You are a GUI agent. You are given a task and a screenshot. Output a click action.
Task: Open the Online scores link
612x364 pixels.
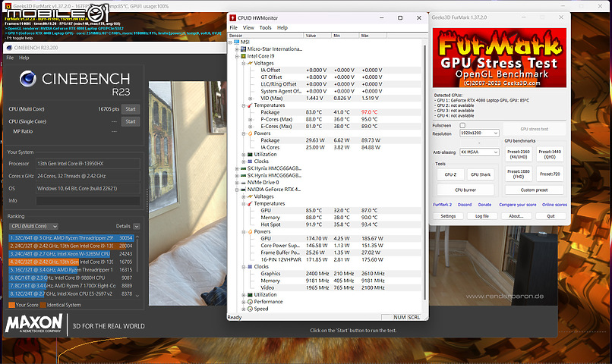coord(554,205)
